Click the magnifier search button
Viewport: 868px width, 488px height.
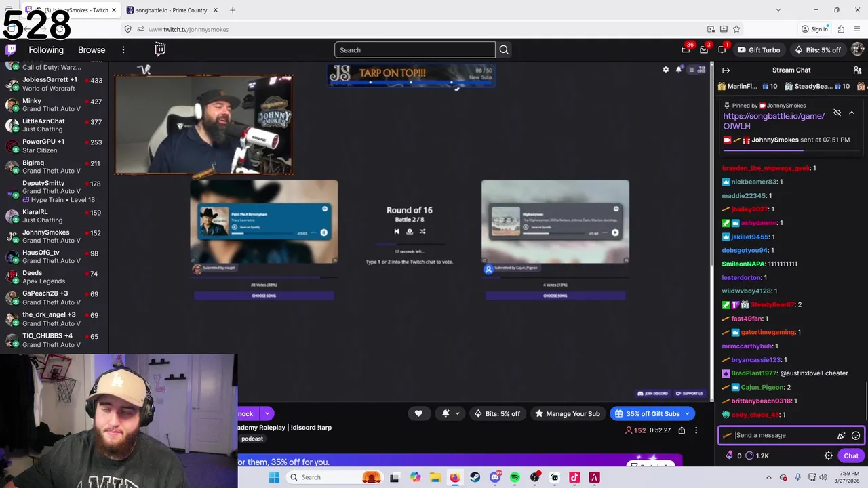coord(504,50)
